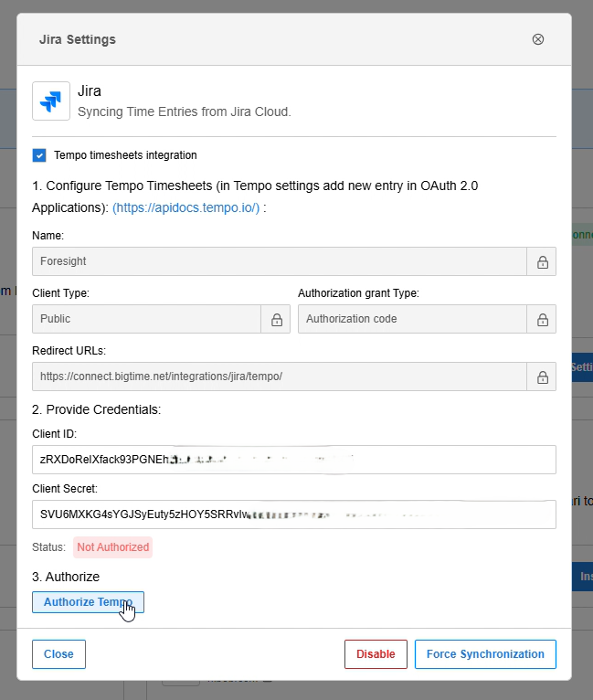Click the Not Authorized status badge
The image size is (593, 700).
click(113, 547)
